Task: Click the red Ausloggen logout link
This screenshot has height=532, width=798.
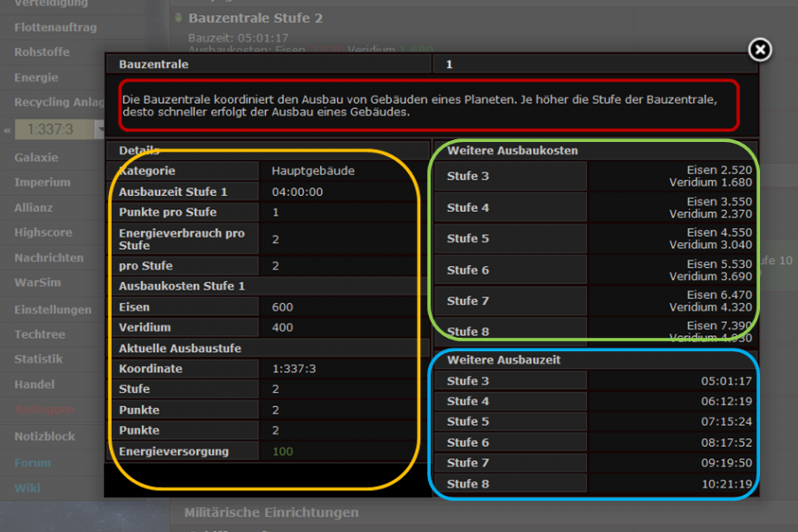Action: [44, 410]
